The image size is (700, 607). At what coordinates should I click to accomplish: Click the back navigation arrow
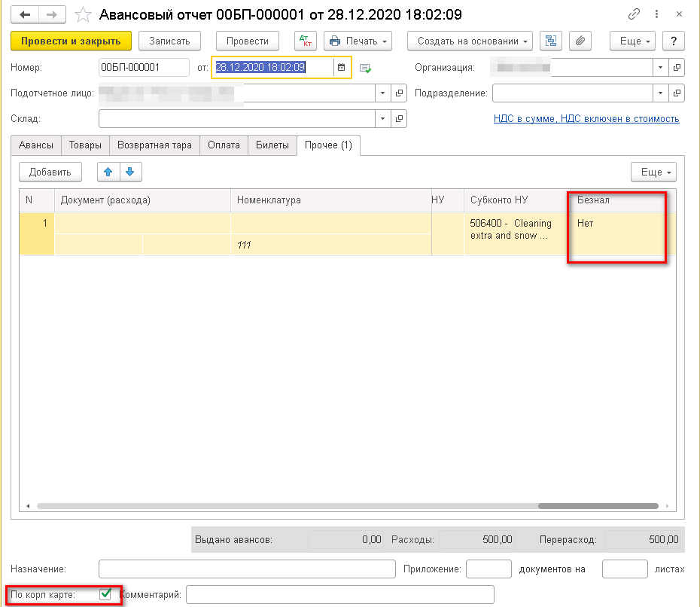tap(24, 14)
